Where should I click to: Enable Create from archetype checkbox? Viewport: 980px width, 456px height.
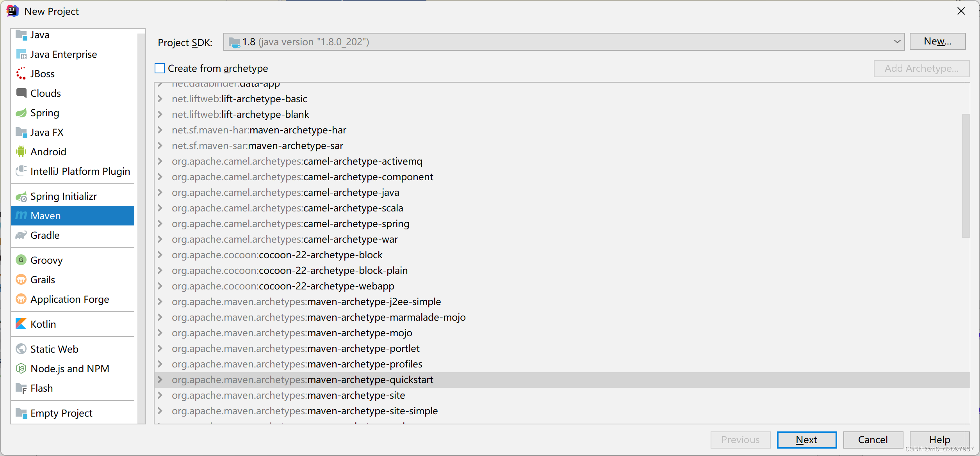point(160,68)
